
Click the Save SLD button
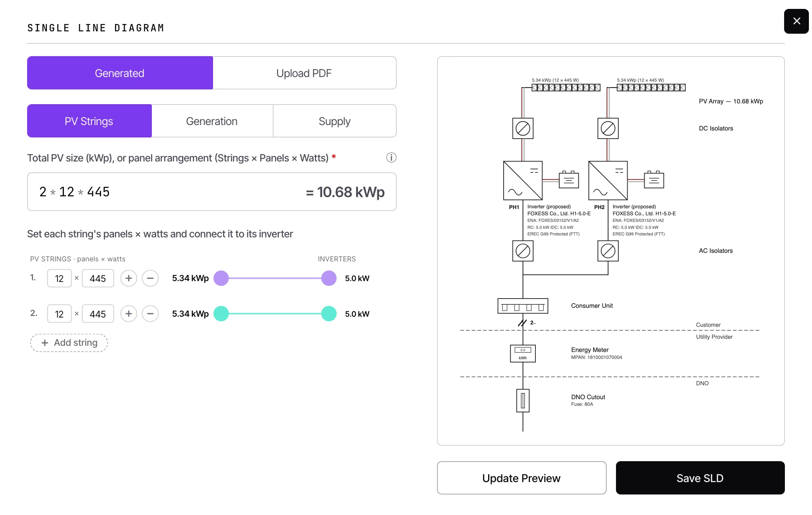pos(700,478)
